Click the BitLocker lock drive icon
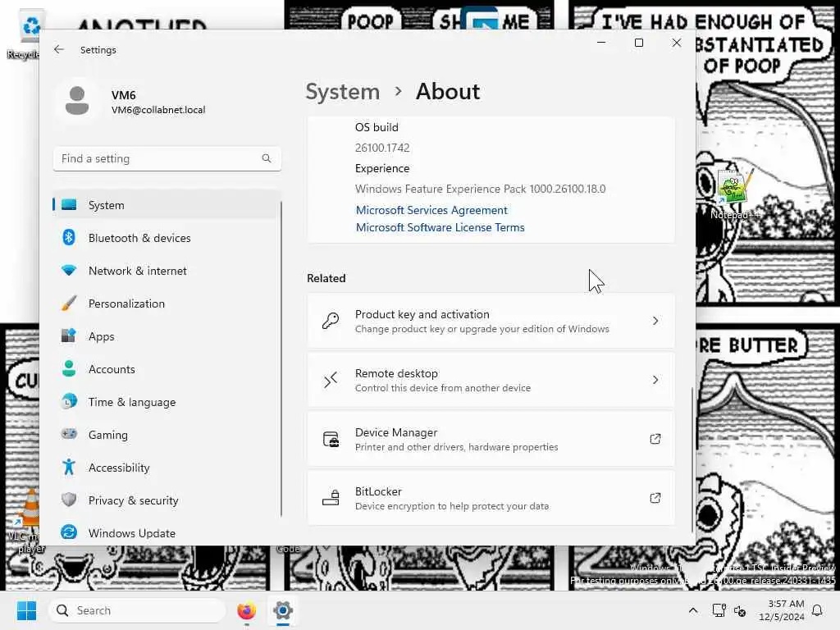The height and width of the screenshot is (630, 840). point(331,498)
